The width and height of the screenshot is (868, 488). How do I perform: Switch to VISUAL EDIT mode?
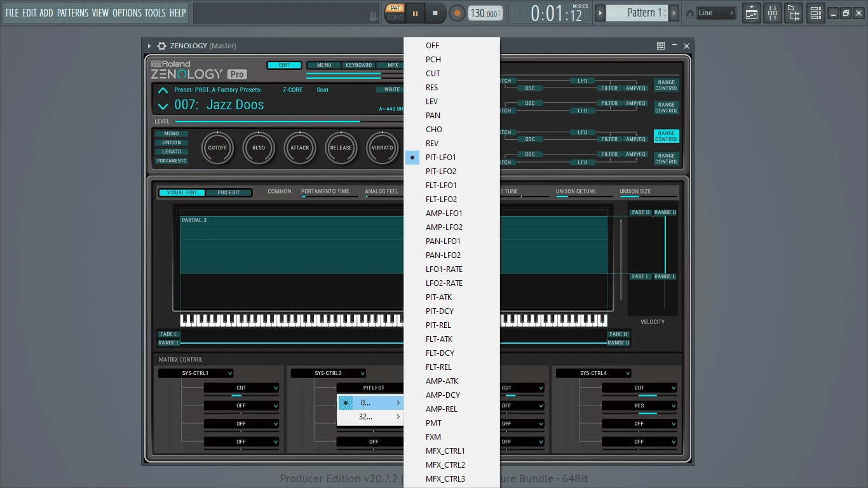[182, 193]
